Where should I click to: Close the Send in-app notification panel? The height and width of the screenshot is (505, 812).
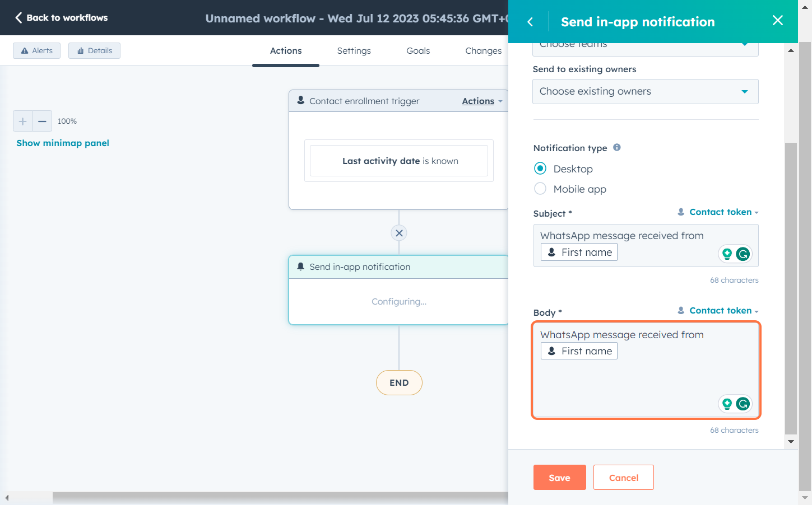point(777,21)
